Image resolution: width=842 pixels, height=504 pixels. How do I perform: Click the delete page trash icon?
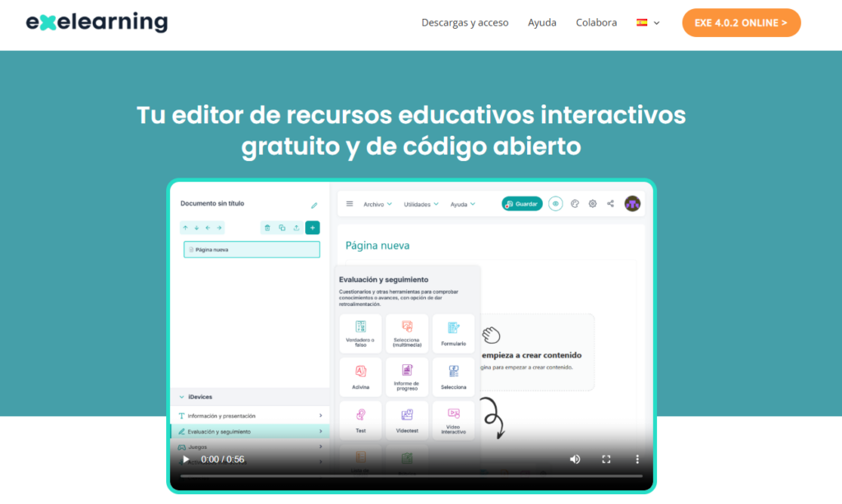(x=267, y=228)
